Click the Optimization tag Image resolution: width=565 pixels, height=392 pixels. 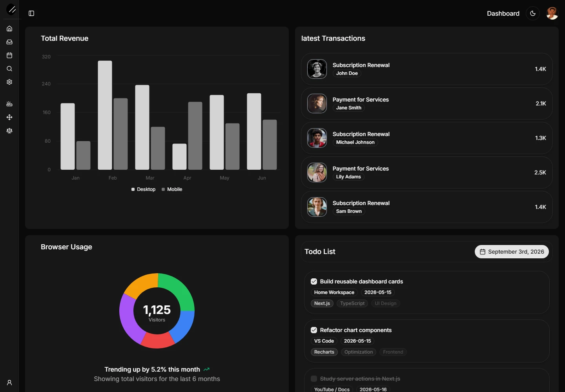[x=359, y=352]
